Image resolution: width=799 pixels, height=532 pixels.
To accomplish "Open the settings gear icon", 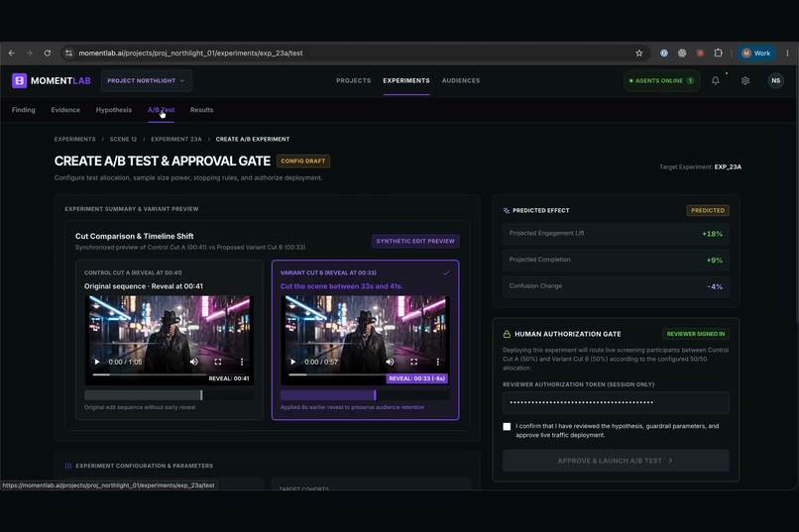I will tap(745, 80).
